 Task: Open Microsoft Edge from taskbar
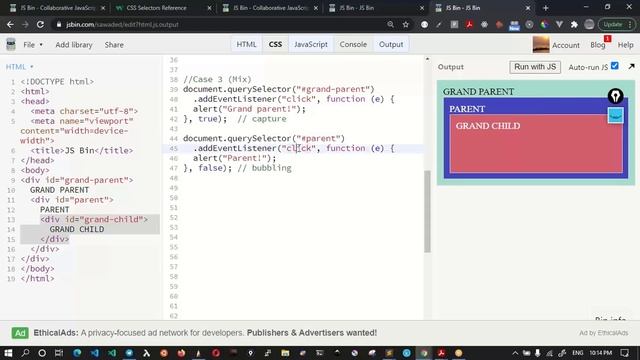pyautogui.click(x=77, y=353)
